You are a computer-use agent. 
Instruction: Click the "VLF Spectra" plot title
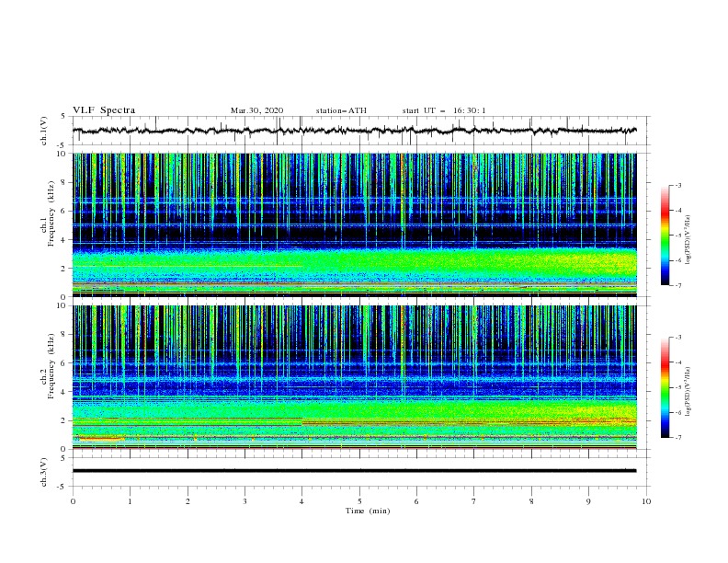(104, 110)
